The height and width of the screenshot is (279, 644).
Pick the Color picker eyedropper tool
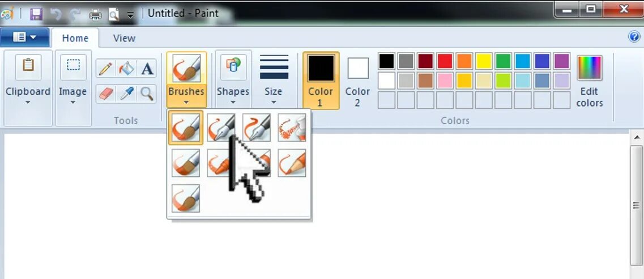(x=126, y=94)
